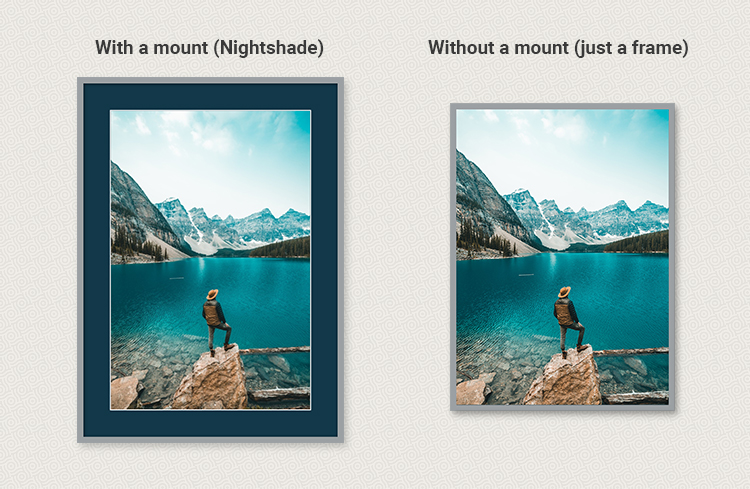Select the hiker's brown backpack in the unmounted photo
The height and width of the screenshot is (489, 750).
[563, 312]
